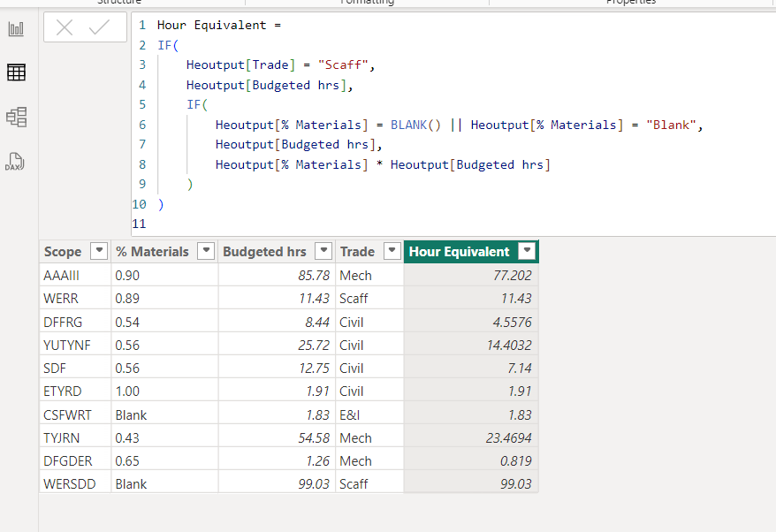Click the 0.819 Hour Equivalent value

515,460
